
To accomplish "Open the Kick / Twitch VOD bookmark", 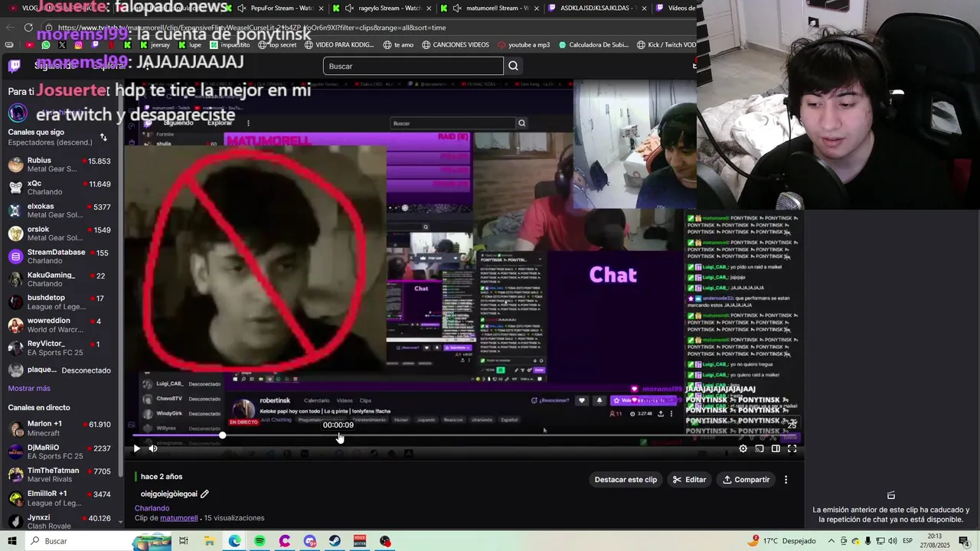I will click(x=666, y=45).
